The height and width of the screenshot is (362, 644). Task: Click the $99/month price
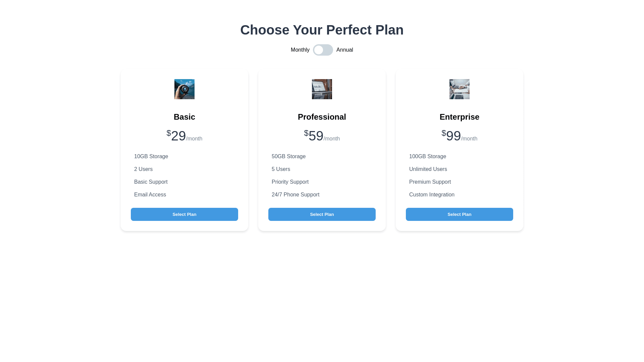(x=460, y=136)
